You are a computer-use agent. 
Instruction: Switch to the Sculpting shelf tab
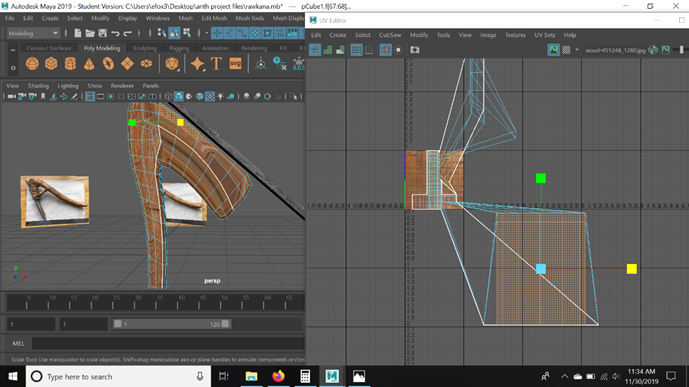click(145, 48)
